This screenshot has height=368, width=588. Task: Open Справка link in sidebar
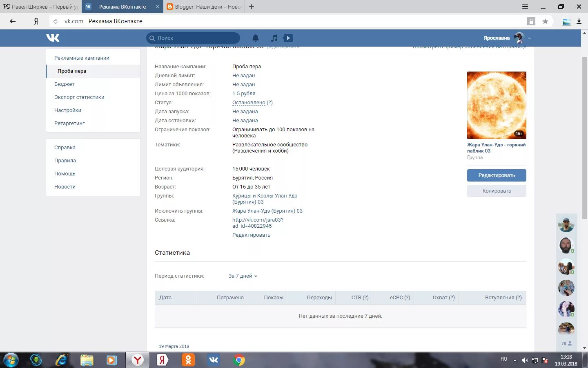pyautogui.click(x=65, y=148)
